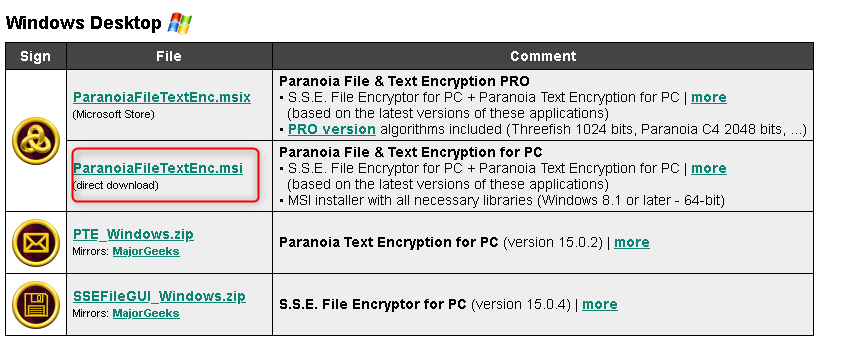The height and width of the screenshot is (364, 848).
Task: Open MajorGeeks mirror for SSEFileGUI_Windows.zip
Action: [x=146, y=313]
